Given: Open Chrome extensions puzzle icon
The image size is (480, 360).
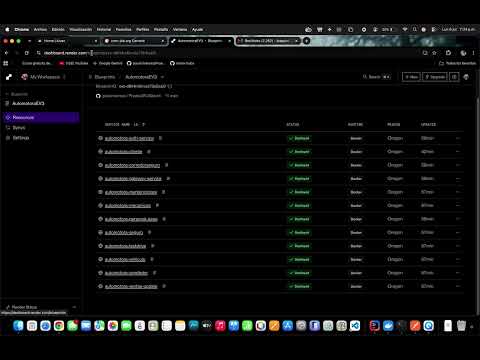Looking at the screenshot, I should point(448,53).
